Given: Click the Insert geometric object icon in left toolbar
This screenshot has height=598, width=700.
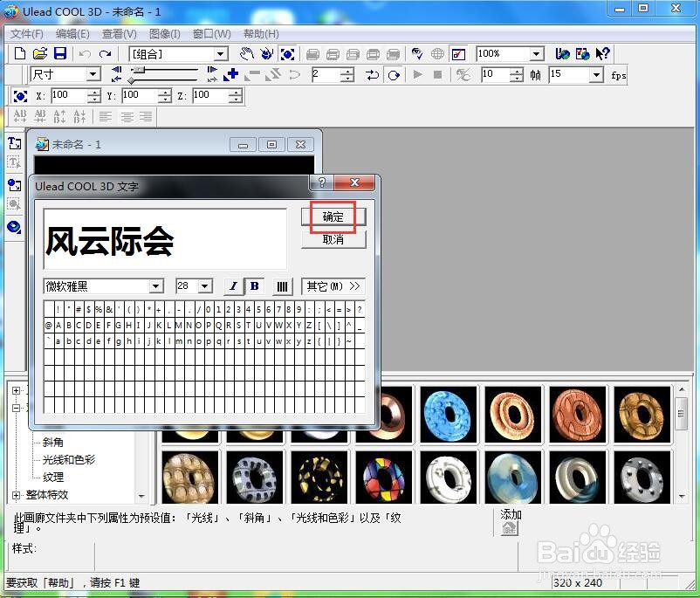Looking at the screenshot, I should click(x=14, y=227).
